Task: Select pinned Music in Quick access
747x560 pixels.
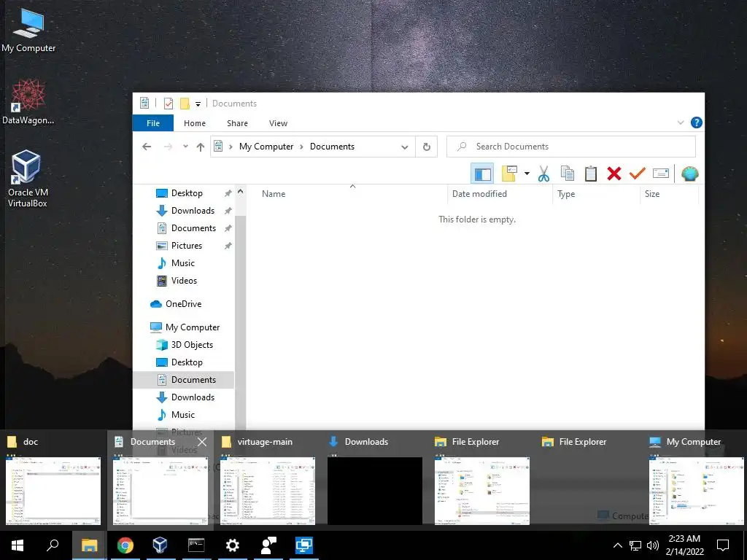Action: 183,262
